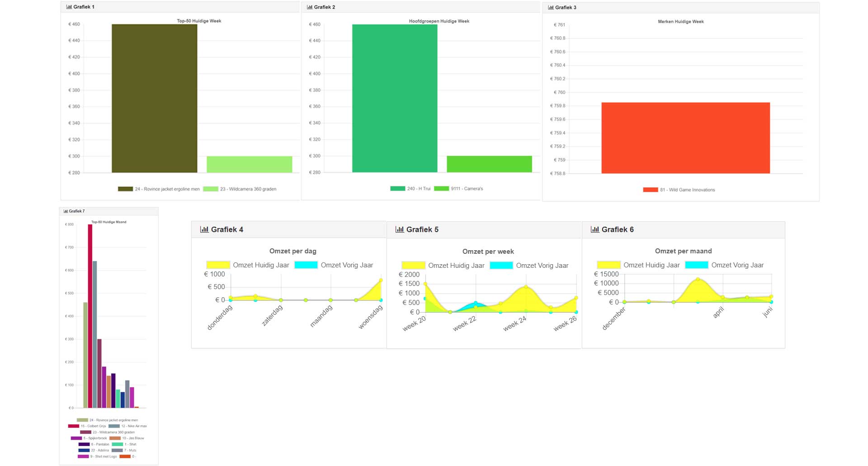Toggle '9111 - Camera's' legend in Grafiek 2

click(x=458, y=189)
